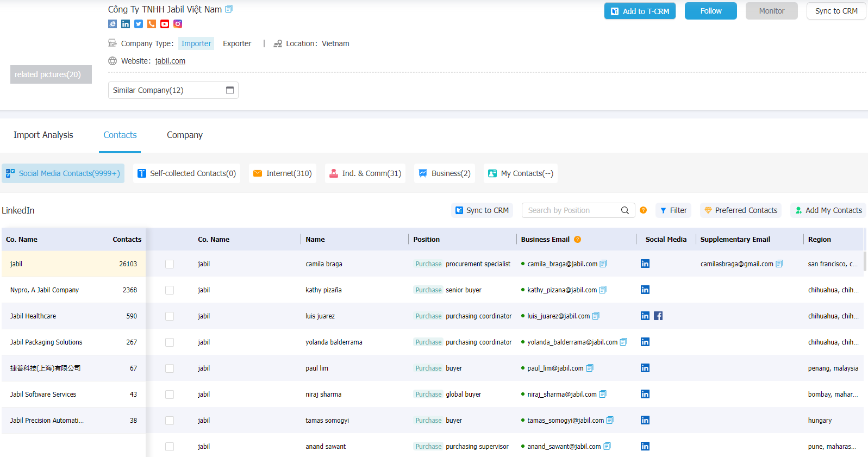Image resolution: width=868 pixels, height=457 pixels.
Task: Copy niraj_sharma@jabil.com email
Action: click(603, 395)
